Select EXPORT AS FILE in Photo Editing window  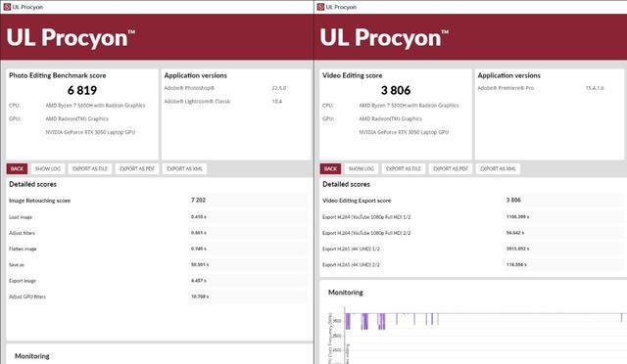click(90, 168)
